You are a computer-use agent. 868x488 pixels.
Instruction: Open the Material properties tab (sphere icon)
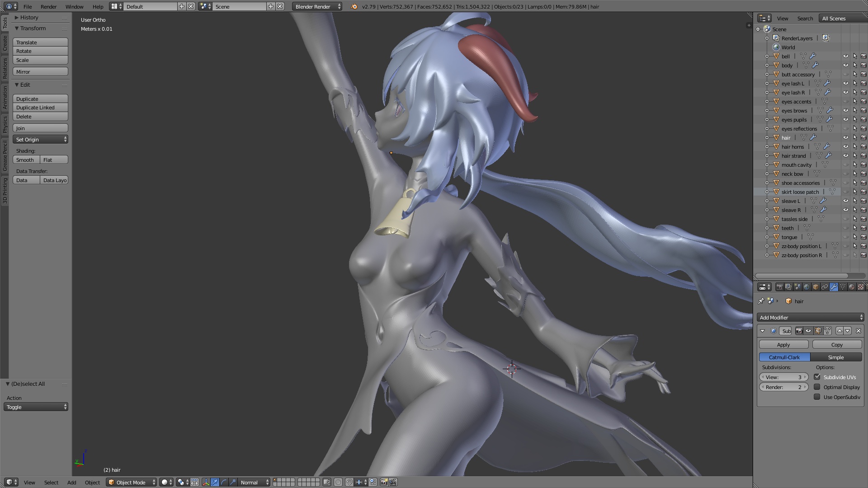pyautogui.click(x=852, y=287)
